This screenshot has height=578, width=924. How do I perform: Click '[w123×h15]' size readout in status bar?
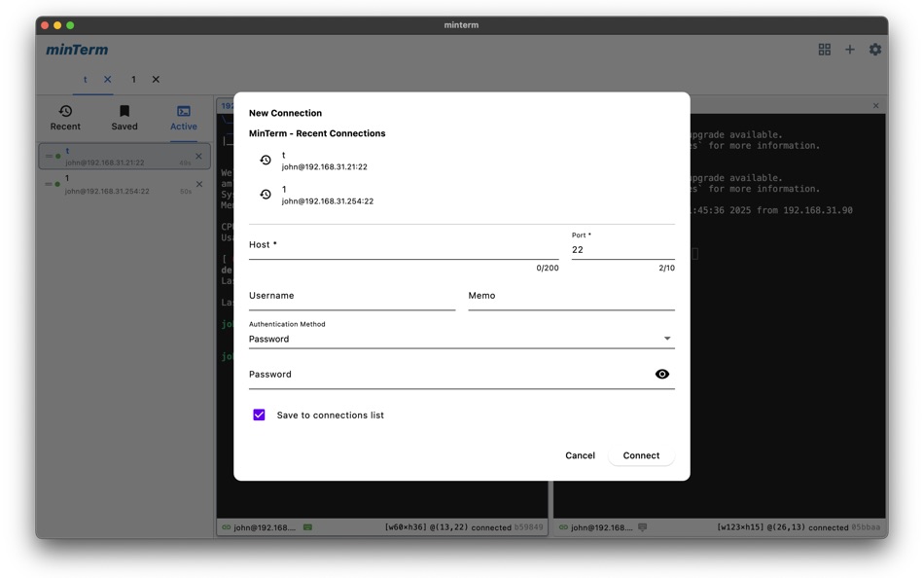pos(739,527)
